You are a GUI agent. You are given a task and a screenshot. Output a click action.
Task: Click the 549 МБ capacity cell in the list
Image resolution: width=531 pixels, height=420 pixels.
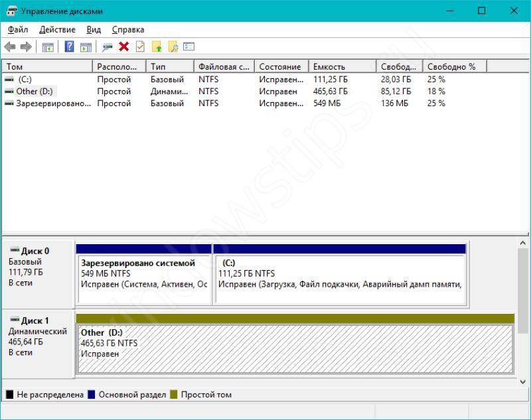tap(327, 104)
